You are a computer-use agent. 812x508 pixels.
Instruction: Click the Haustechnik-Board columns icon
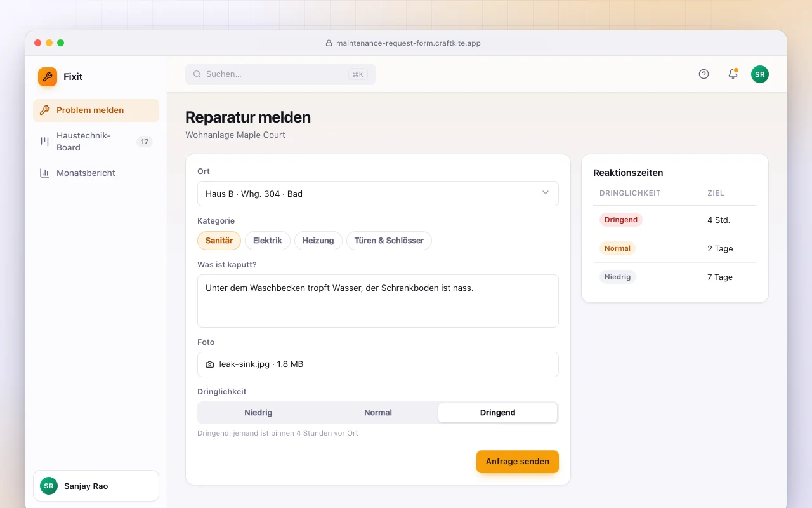point(44,142)
